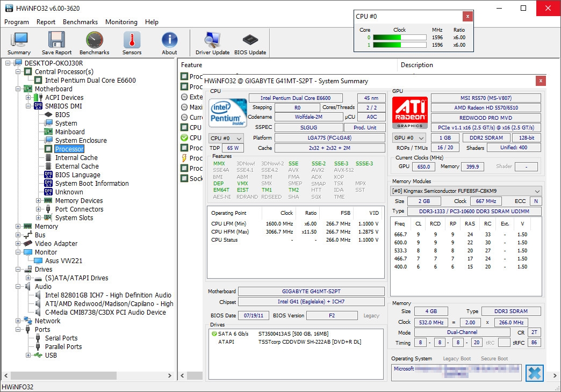561x392 pixels.
Task: Expand the ACPI Devices tree node
Action: [28, 98]
